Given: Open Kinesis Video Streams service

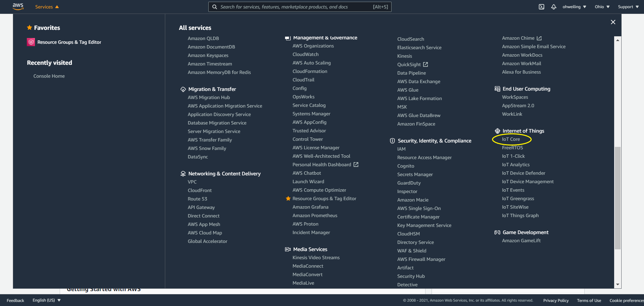Looking at the screenshot, I should tap(316, 257).
